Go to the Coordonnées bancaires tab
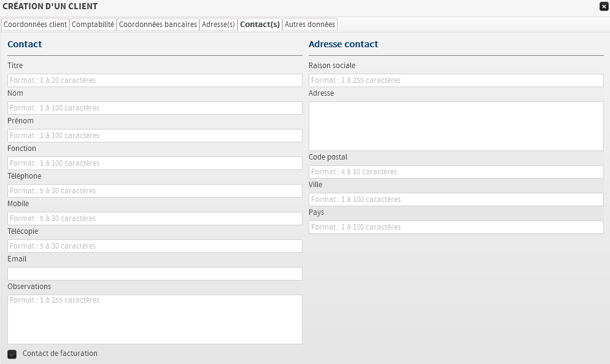This screenshot has width=610, height=364. (x=158, y=25)
